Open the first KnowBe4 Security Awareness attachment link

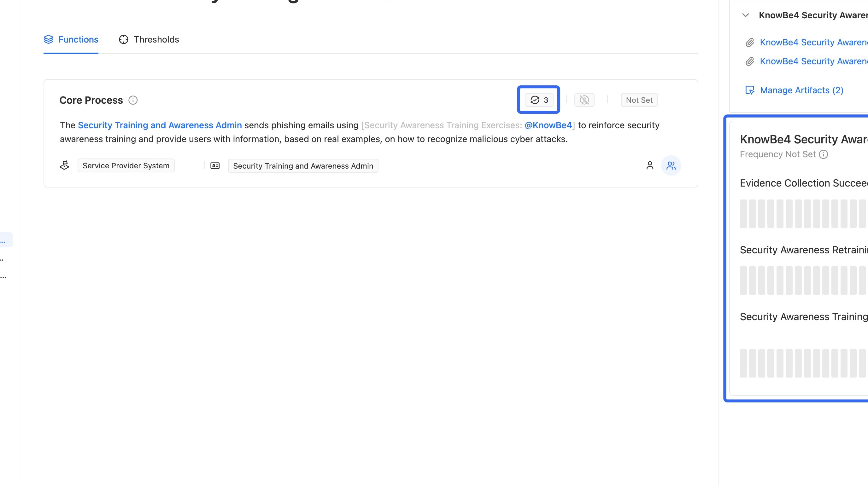[814, 43]
